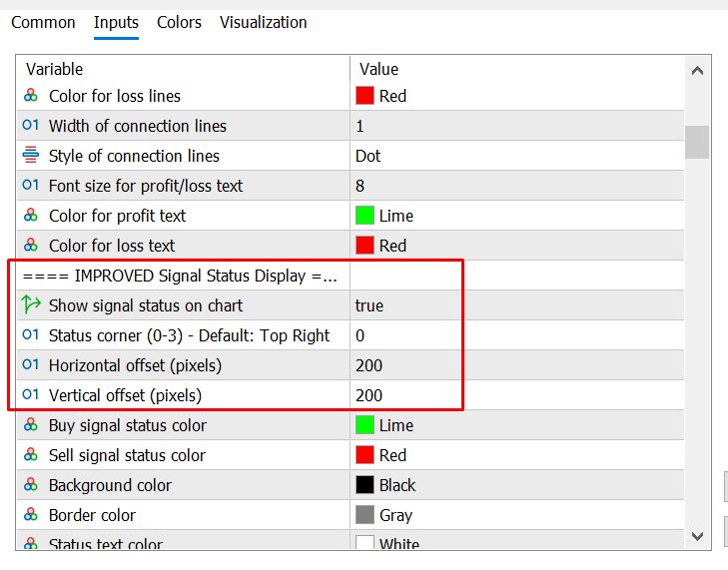Click the 'Gray' value text of Border color

396,515
